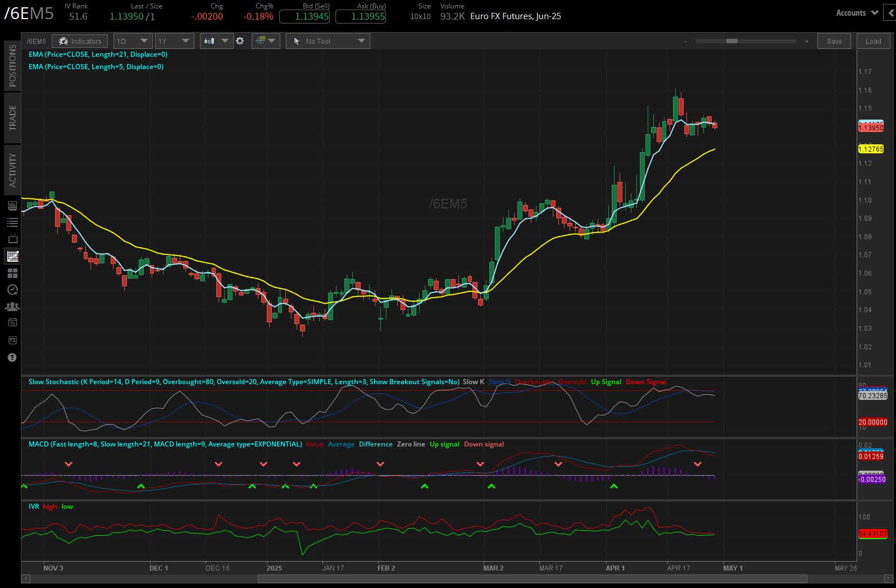896x588 pixels.
Task: Click the NOV 3 date on time axis
Action: [53, 568]
